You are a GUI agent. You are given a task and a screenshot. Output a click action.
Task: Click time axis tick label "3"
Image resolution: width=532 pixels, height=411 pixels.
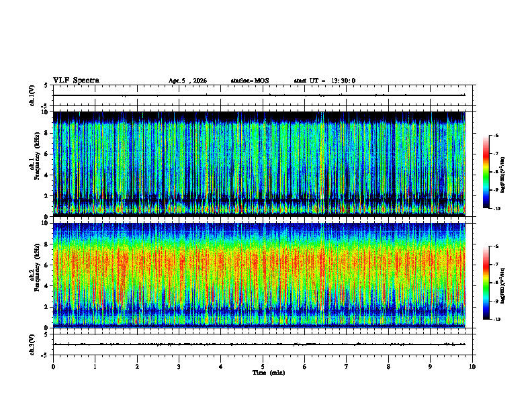click(x=179, y=367)
